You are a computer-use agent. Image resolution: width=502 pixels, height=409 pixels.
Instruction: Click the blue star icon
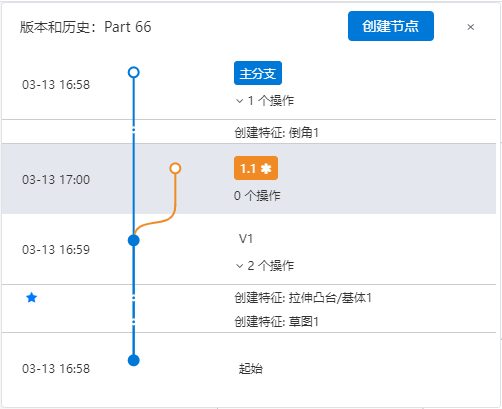[x=32, y=297]
